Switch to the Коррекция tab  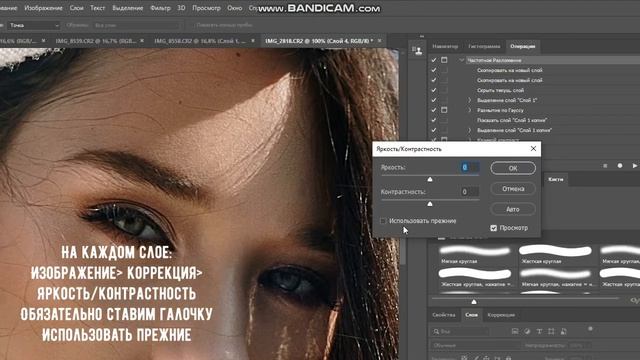pyautogui.click(x=501, y=315)
